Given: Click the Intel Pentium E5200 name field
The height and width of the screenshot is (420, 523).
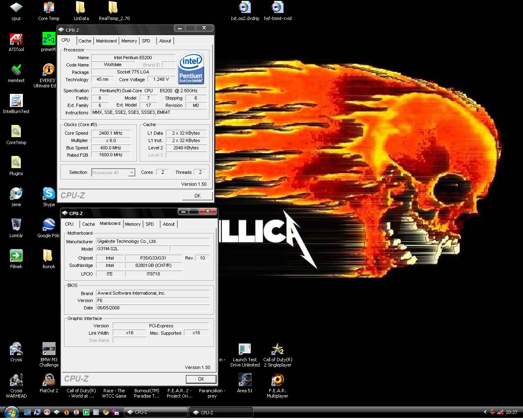Looking at the screenshot, I should [x=133, y=58].
